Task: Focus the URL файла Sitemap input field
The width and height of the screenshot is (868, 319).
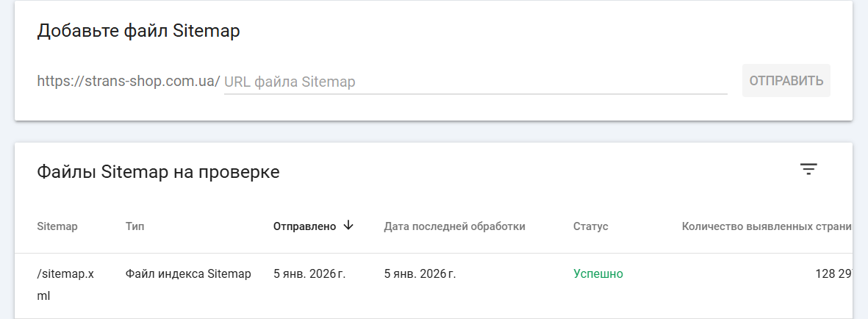Action: click(x=475, y=82)
